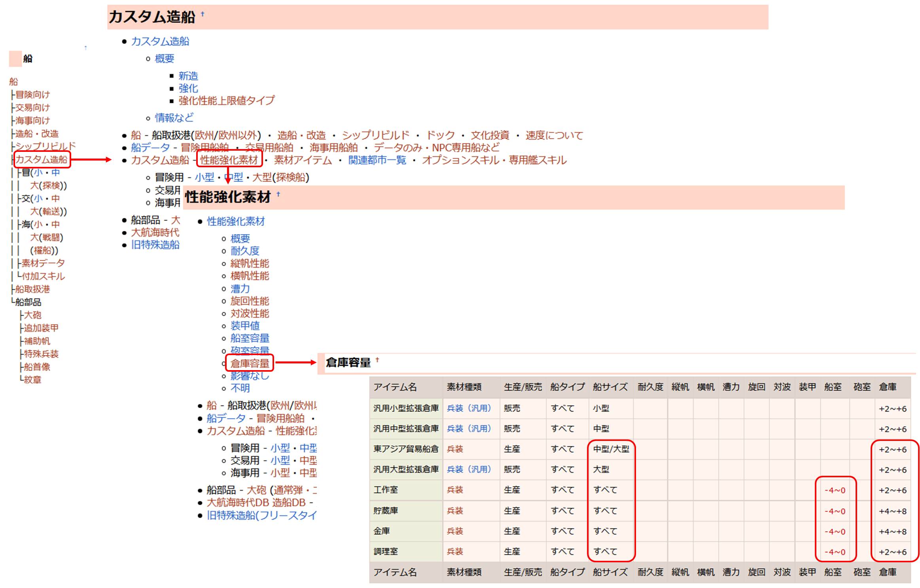
Task: Click 旧特殊造船(フリースタイ link at bottom
Action: [x=261, y=515]
